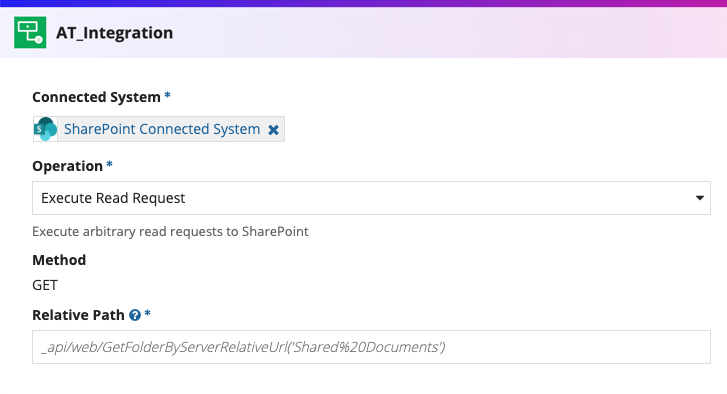Focus the Relative Path input field

coord(371,347)
